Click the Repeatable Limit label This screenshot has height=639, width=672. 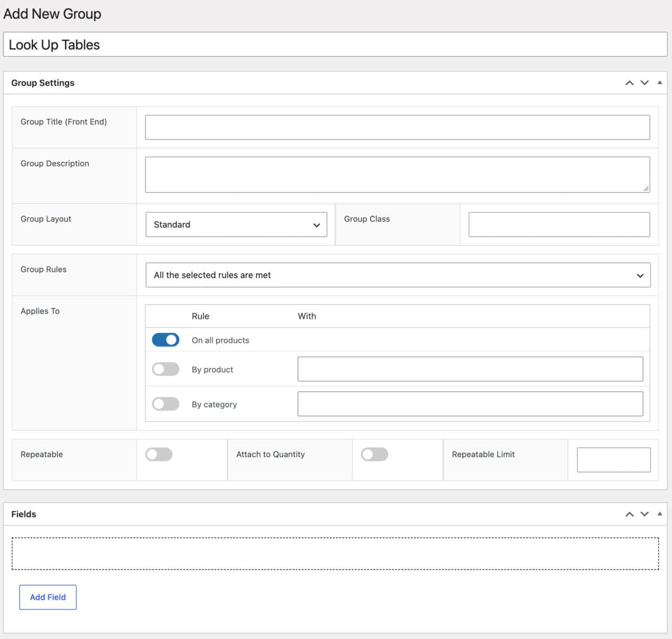click(483, 454)
